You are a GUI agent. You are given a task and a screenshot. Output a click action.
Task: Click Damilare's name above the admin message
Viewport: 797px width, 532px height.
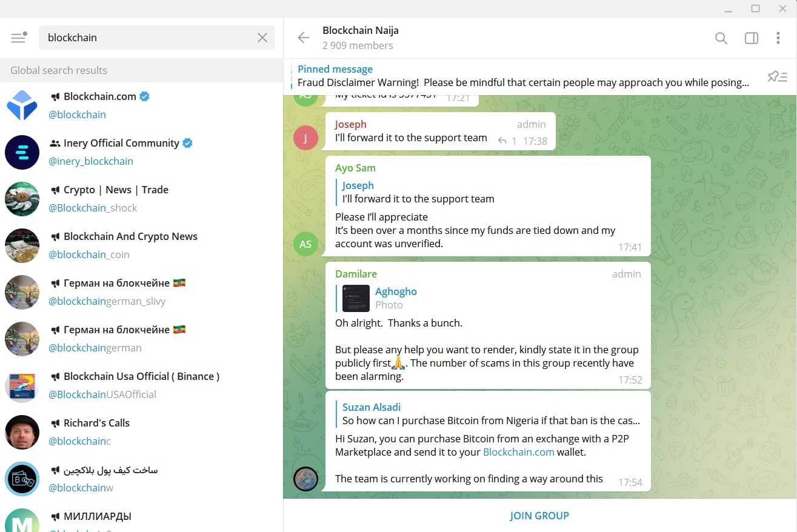(356, 274)
